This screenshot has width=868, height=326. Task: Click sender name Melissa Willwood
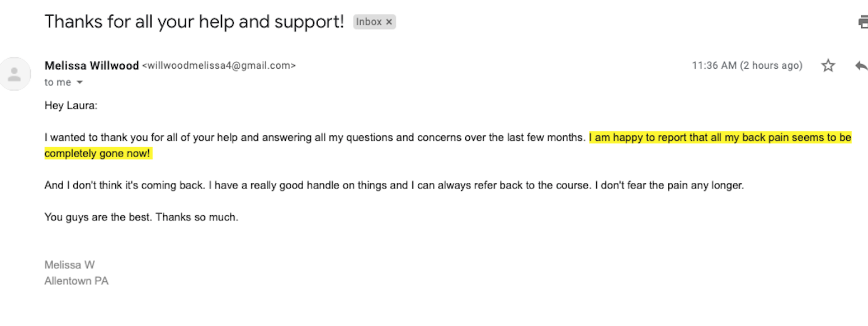point(92,65)
